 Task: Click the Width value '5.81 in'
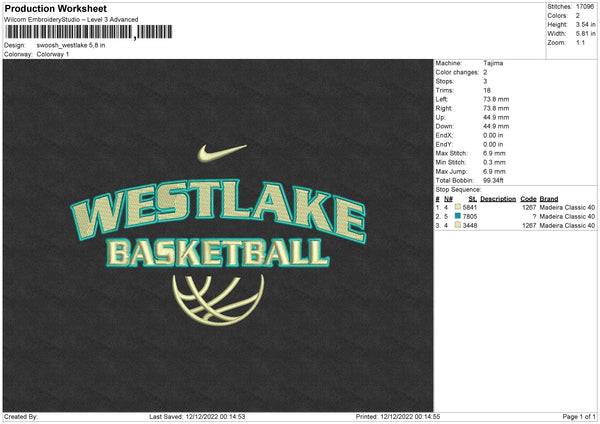(585, 34)
